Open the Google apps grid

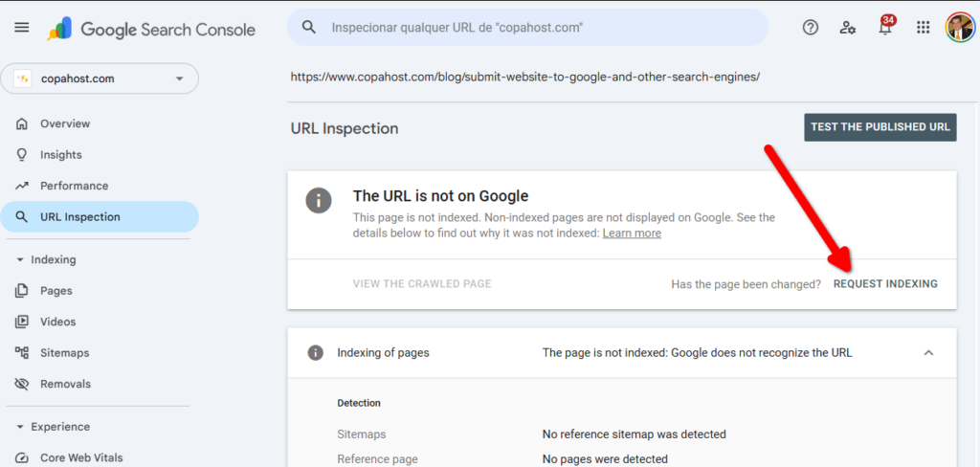(x=923, y=28)
